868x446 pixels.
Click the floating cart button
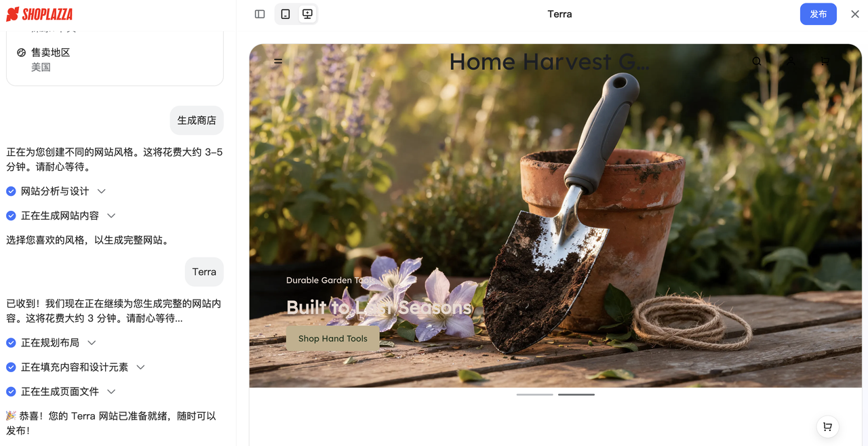pyautogui.click(x=827, y=426)
